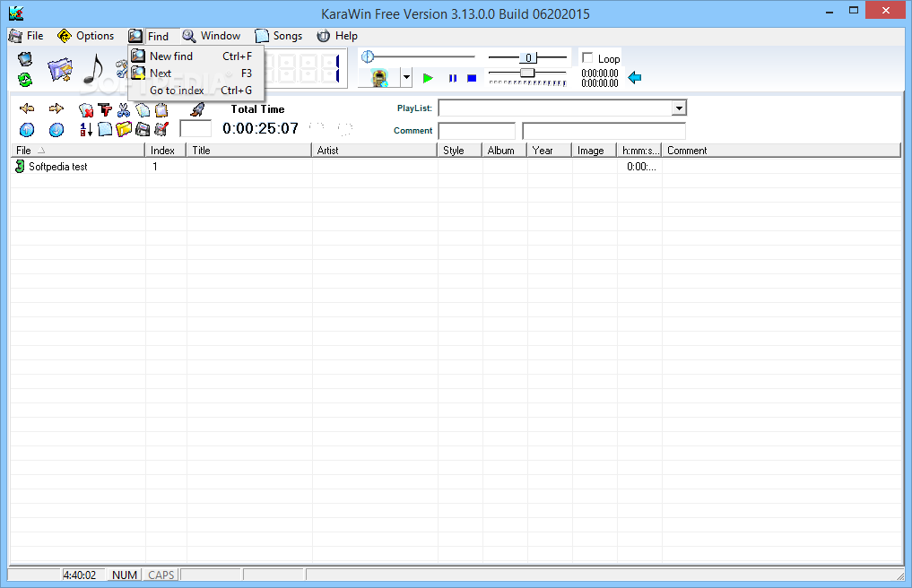This screenshot has width=912, height=588.
Task: Open the purple folder toolbar icon
Action: pyautogui.click(x=60, y=69)
